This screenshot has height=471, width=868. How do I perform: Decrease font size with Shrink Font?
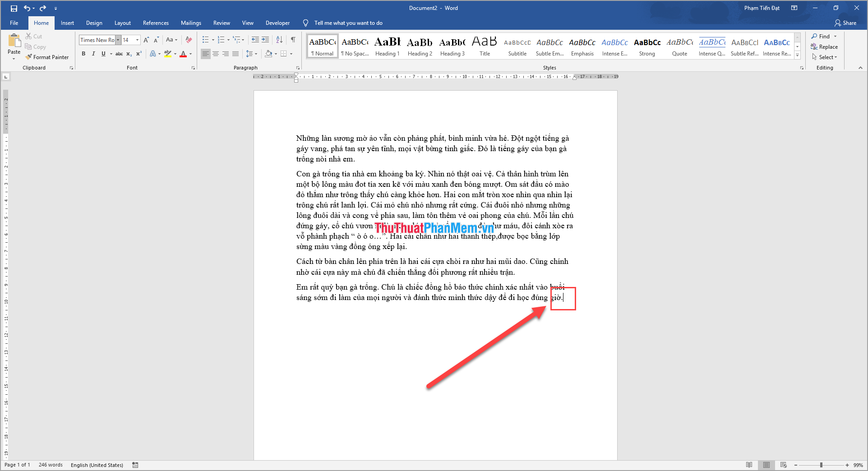tap(156, 40)
